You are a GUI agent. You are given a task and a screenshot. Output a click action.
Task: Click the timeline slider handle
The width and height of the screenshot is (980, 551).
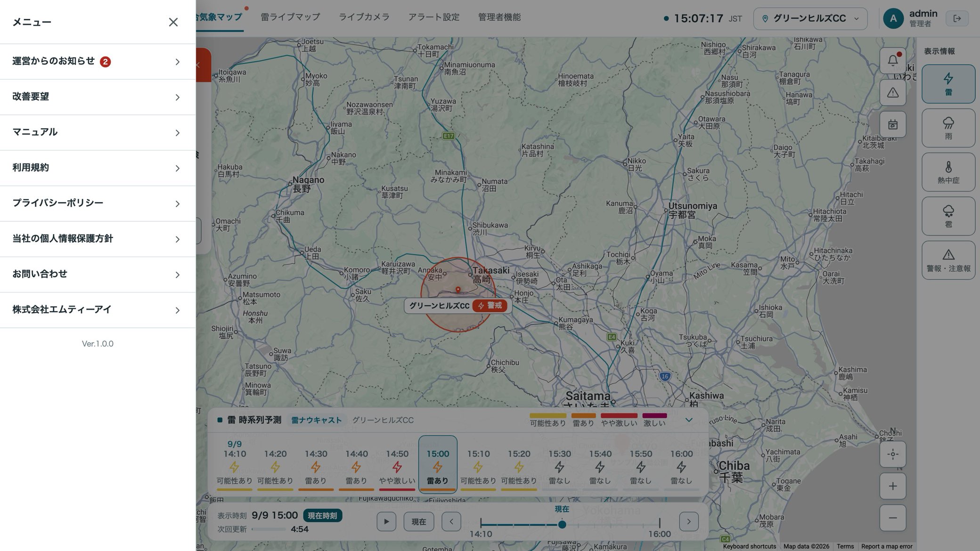[x=562, y=524]
